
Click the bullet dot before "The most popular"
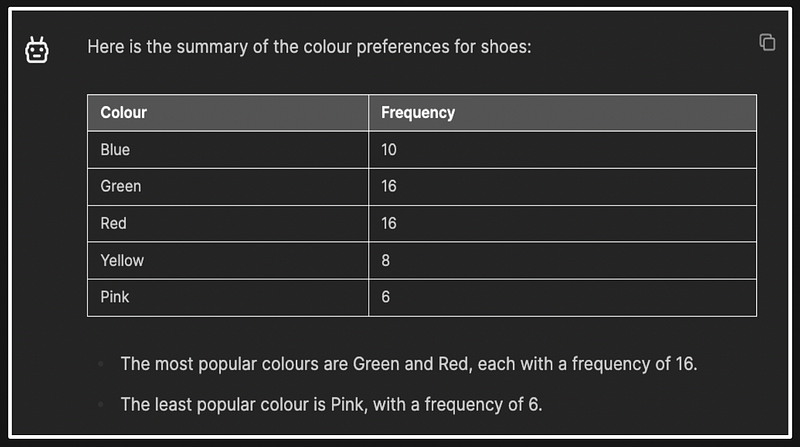point(100,364)
